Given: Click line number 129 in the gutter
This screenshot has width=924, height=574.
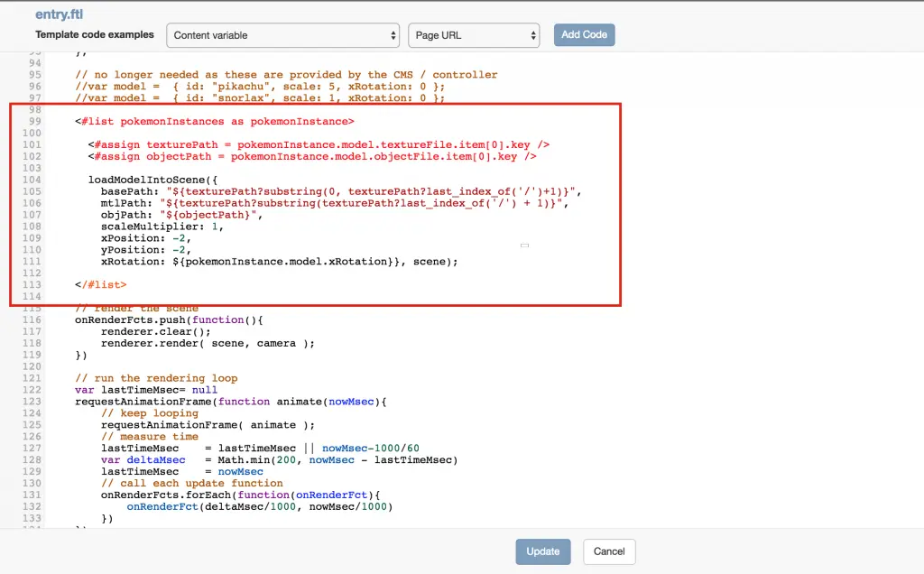Looking at the screenshot, I should (x=35, y=460).
